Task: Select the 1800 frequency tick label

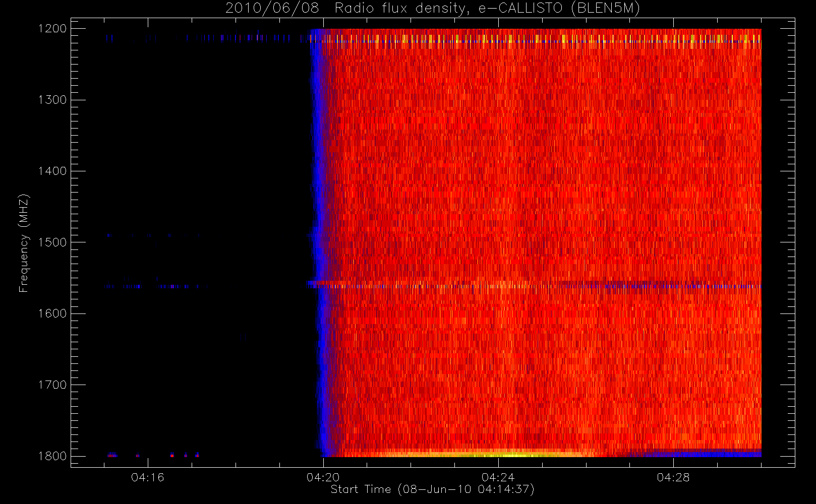Action: tap(52, 456)
